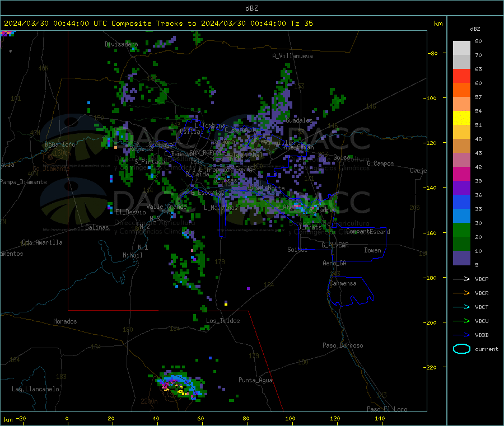Click the 'Soitue' map label
This screenshot has width=504, height=426.
(x=297, y=250)
